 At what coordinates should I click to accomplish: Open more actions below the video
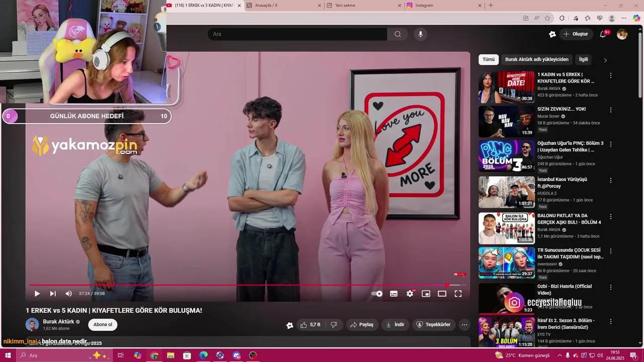[x=464, y=325]
